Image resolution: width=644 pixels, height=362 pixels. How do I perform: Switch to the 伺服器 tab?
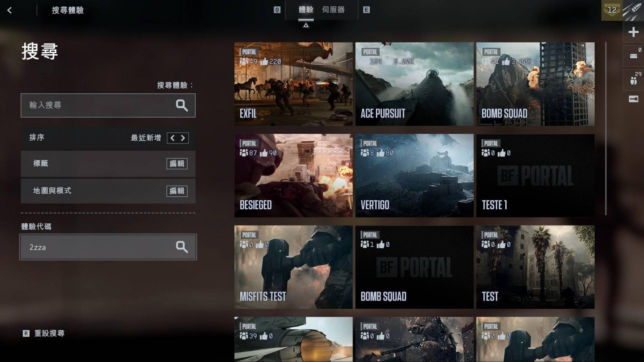click(333, 10)
